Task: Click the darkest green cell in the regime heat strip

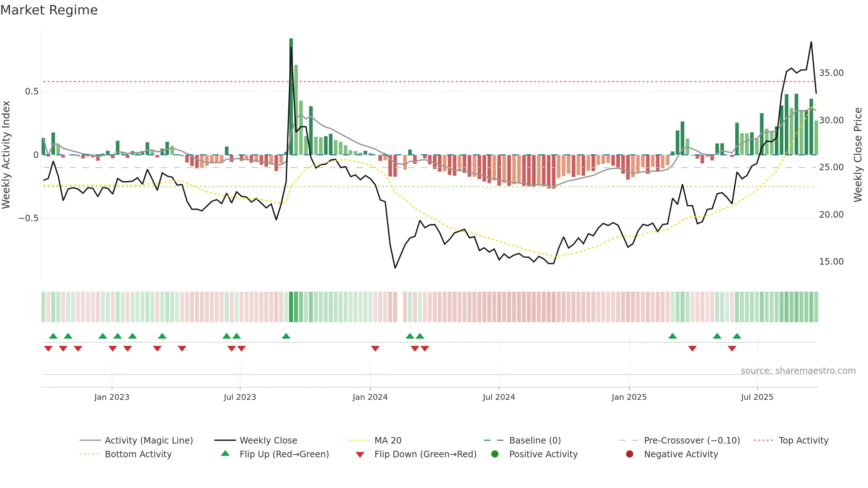Action: click(291, 307)
